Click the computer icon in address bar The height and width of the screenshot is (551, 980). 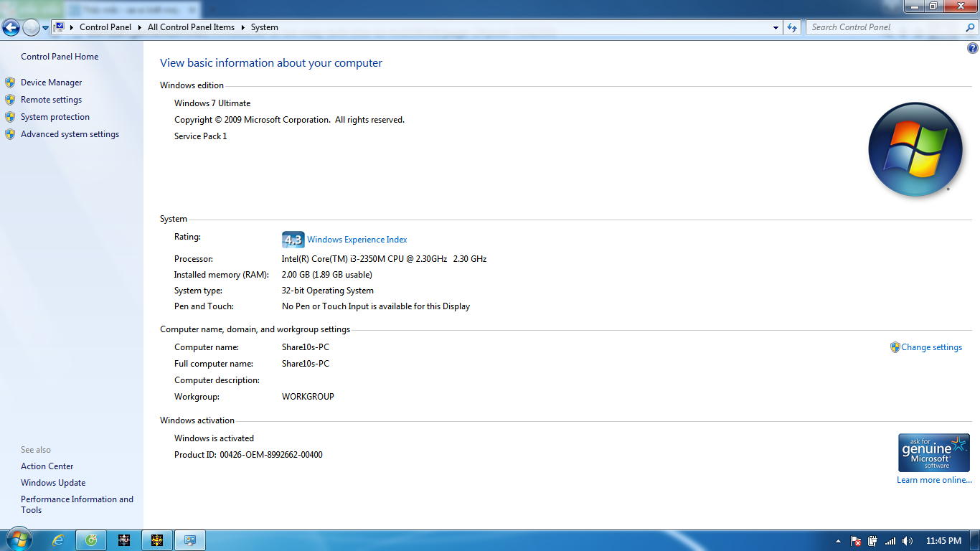click(x=60, y=27)
